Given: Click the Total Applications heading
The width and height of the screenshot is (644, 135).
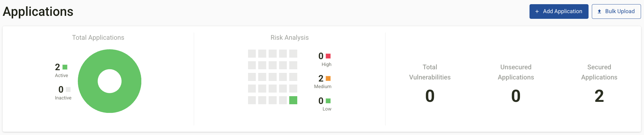Looking at the screenshot, I should [x=98, y=38].
